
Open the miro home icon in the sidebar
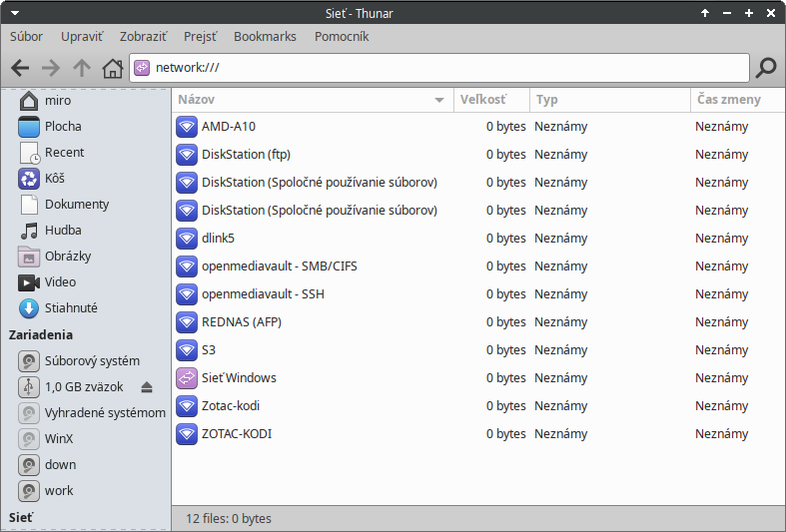(x=29, y=100)
